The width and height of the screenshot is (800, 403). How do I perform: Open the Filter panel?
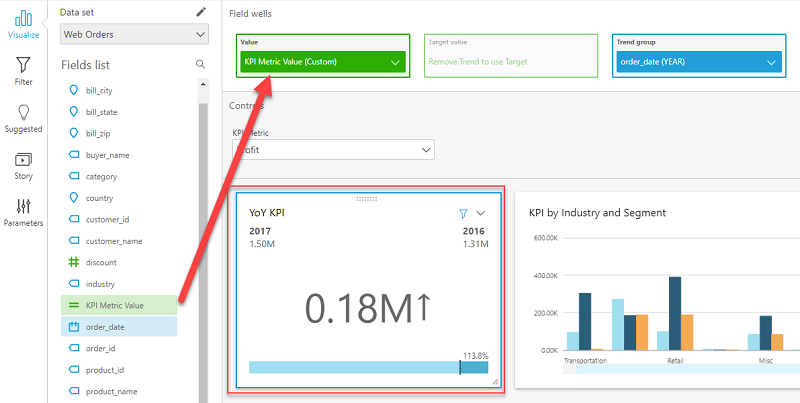(x=23, y=71)
